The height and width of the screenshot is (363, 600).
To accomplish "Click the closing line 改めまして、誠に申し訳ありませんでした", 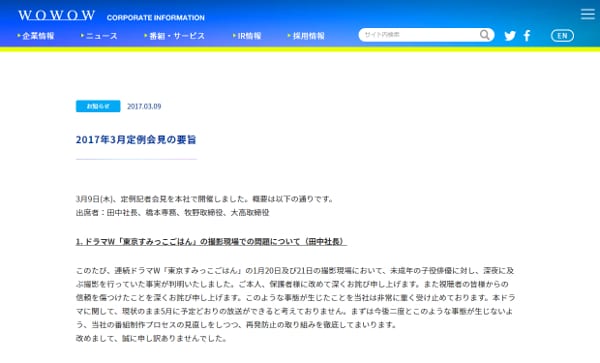I will click(x=152, y=339).
